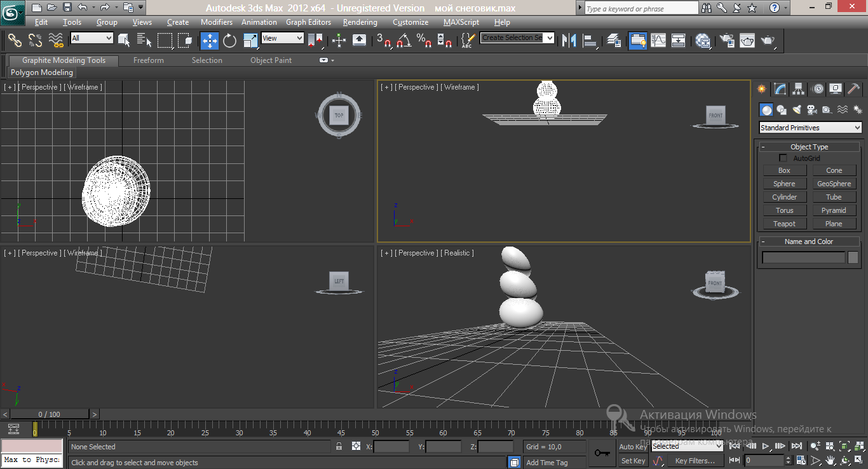Click the Key Filters button
The width and height of the screenshot is (868, 469).
coord(695,461)
